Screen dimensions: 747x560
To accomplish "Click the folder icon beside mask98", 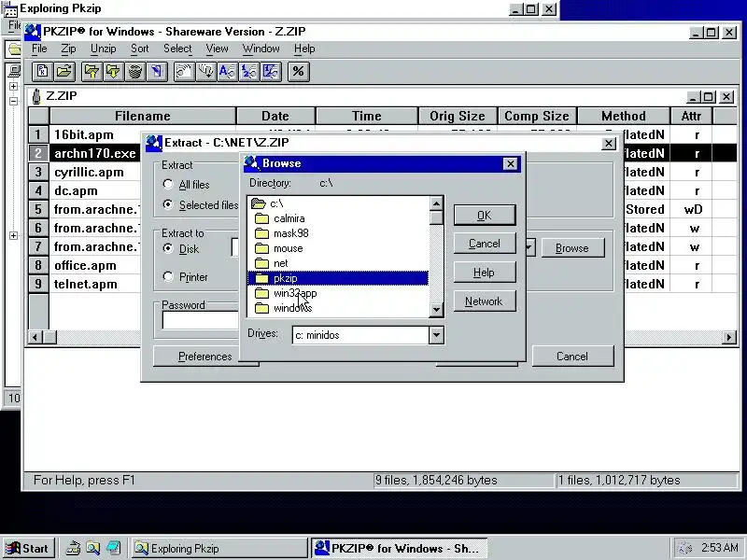I will click(262, 233).
